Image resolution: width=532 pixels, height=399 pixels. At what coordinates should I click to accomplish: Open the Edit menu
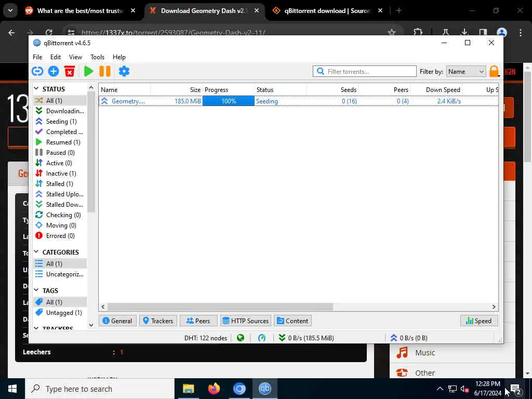[56, 57]
